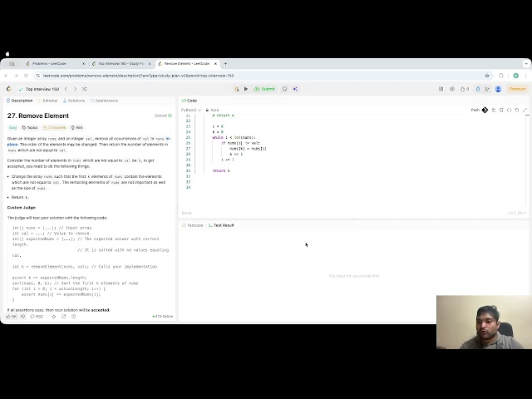Open the help question mark icon

point(74,316)
